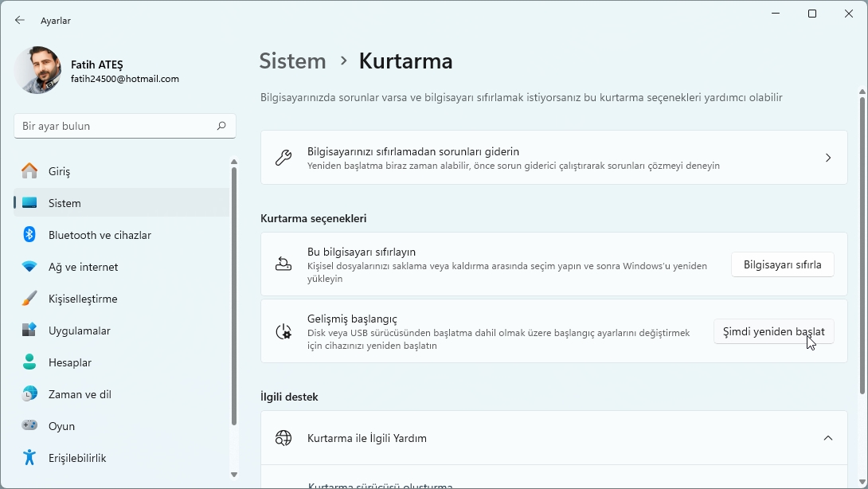Open the Erişilebilirlik accessibility icon
The width and height of the screenshot is (868, 489).
tap(29, 458)
